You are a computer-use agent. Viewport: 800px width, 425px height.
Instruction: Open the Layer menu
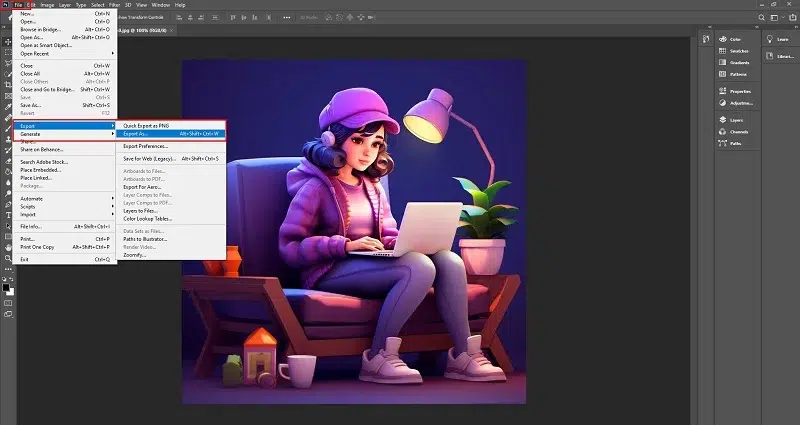[65, 5]
